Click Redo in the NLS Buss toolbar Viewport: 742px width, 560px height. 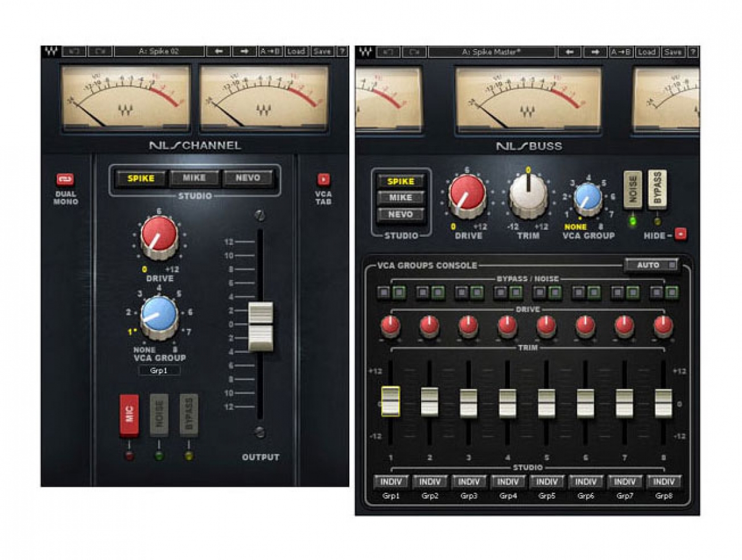pos(414,52)
